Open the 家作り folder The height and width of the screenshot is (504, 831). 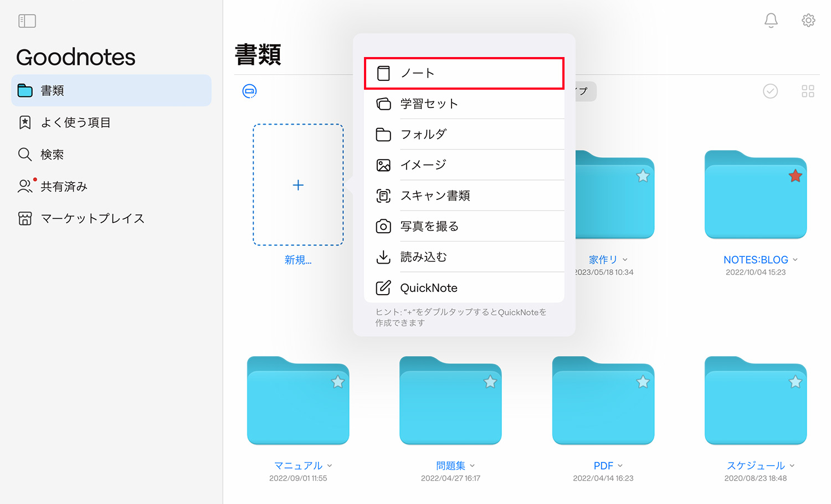[x=615, y=194]
